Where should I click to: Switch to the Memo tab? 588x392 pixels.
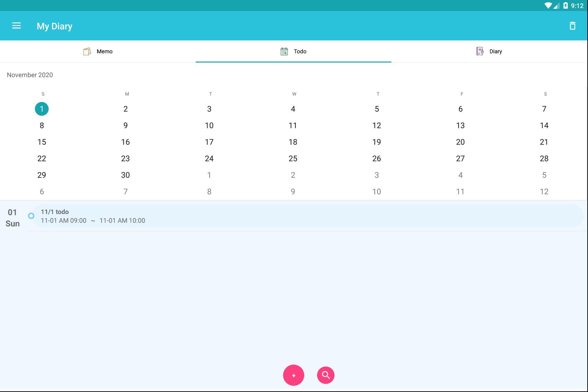(x=98, y=51)
